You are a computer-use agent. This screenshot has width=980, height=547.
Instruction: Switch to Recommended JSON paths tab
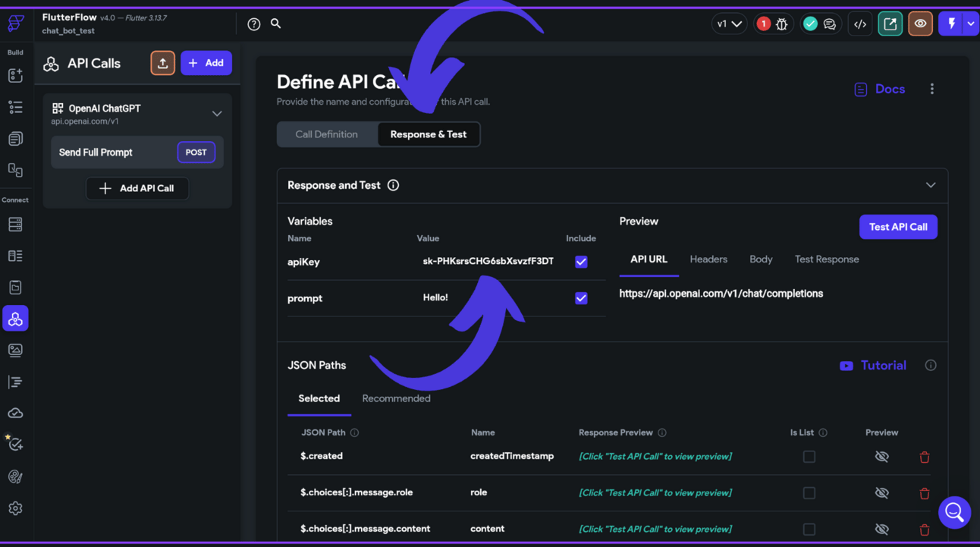click(x=396, y=398)
